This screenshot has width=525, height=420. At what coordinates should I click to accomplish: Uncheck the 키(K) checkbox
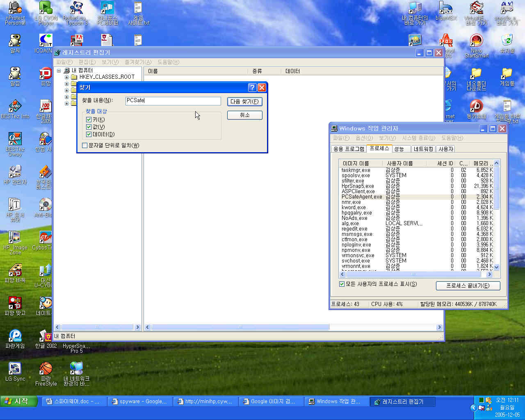[x=89, y=120]
